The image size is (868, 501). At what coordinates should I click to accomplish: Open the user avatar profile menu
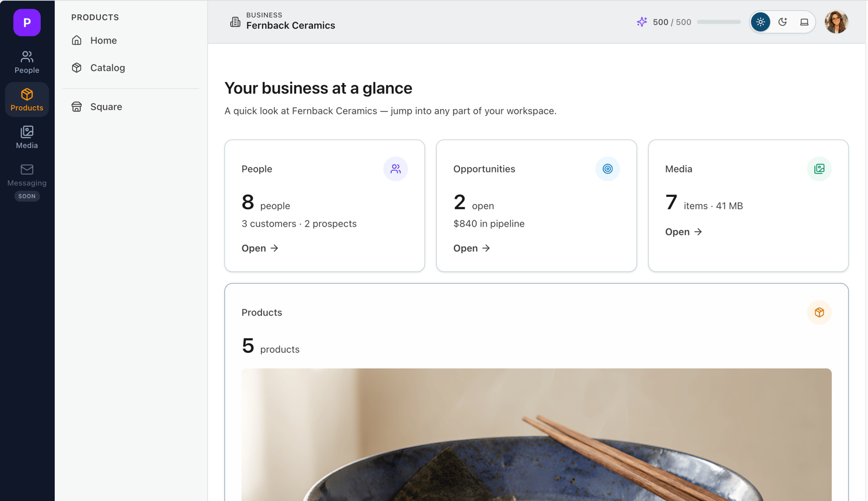836,22
